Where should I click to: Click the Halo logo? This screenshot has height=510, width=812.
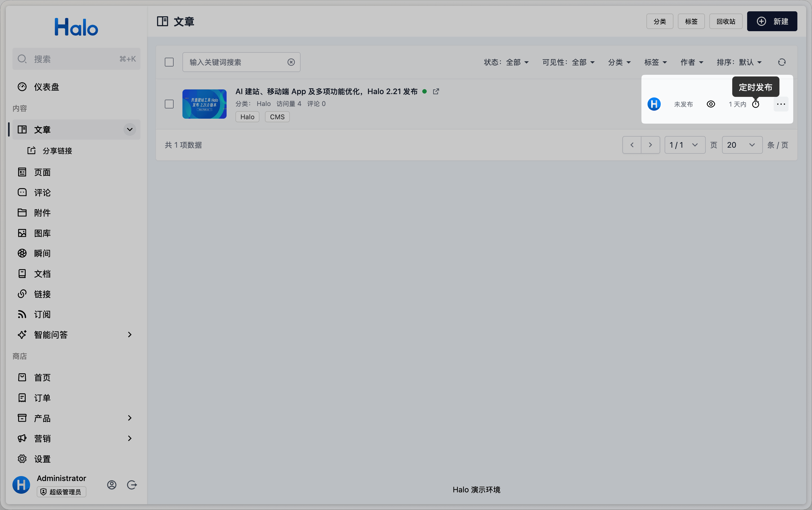(x=76, y=27)
